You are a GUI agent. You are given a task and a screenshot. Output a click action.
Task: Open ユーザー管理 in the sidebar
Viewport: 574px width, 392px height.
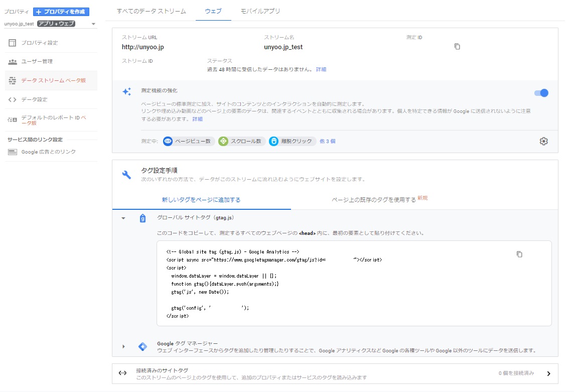coord(37,62)
